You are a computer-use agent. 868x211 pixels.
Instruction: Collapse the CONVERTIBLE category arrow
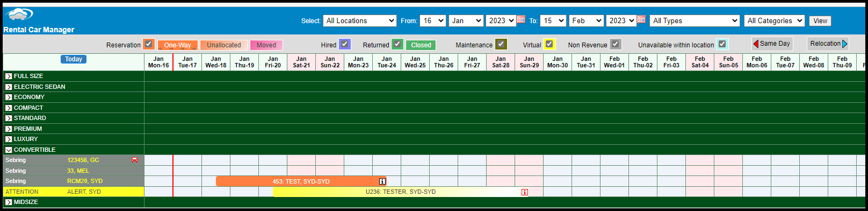[x=9, y=150]
